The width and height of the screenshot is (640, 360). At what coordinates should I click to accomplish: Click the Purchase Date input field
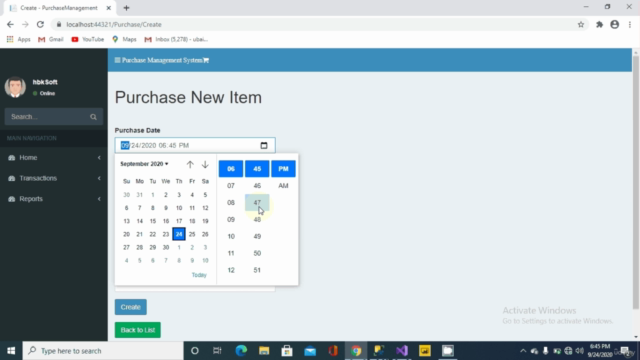195,145
